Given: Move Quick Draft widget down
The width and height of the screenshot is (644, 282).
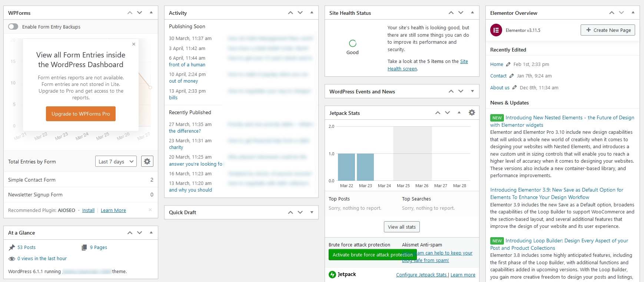Looking at the screenshot, I should pos(300,212).
